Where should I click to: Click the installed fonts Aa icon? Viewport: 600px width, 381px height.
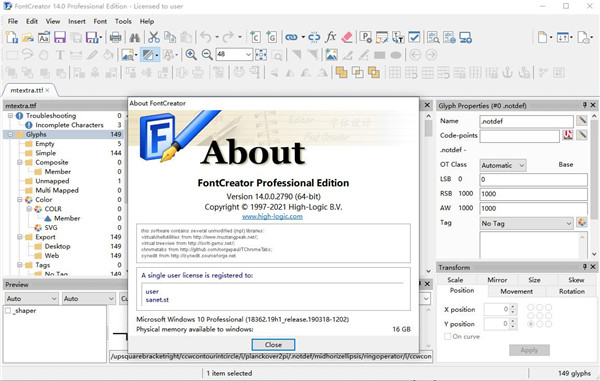pos(44,37)
